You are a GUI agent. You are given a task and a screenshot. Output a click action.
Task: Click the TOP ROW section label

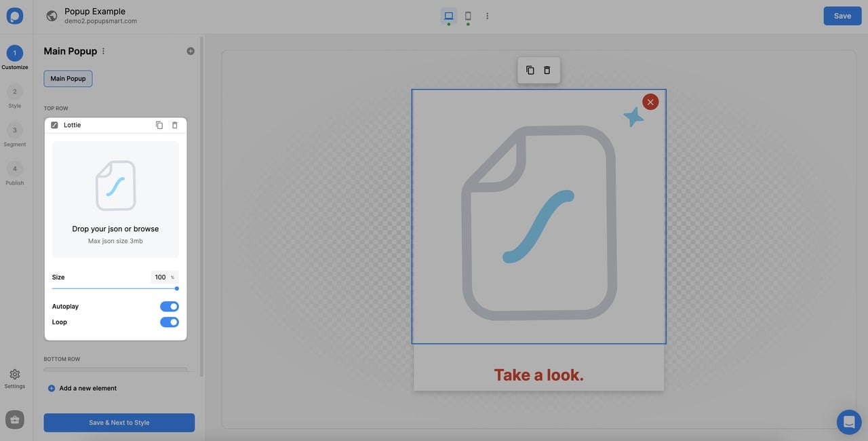pyautogui.click(x=56, y=109)
